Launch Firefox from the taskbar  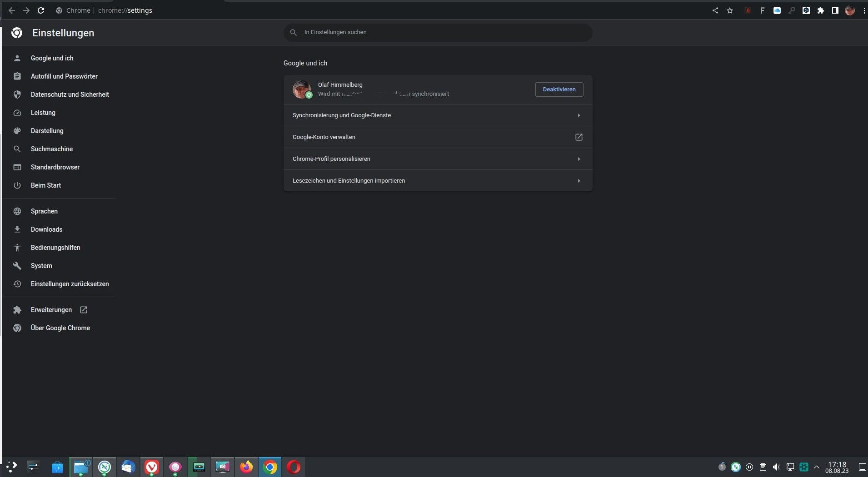246,467
